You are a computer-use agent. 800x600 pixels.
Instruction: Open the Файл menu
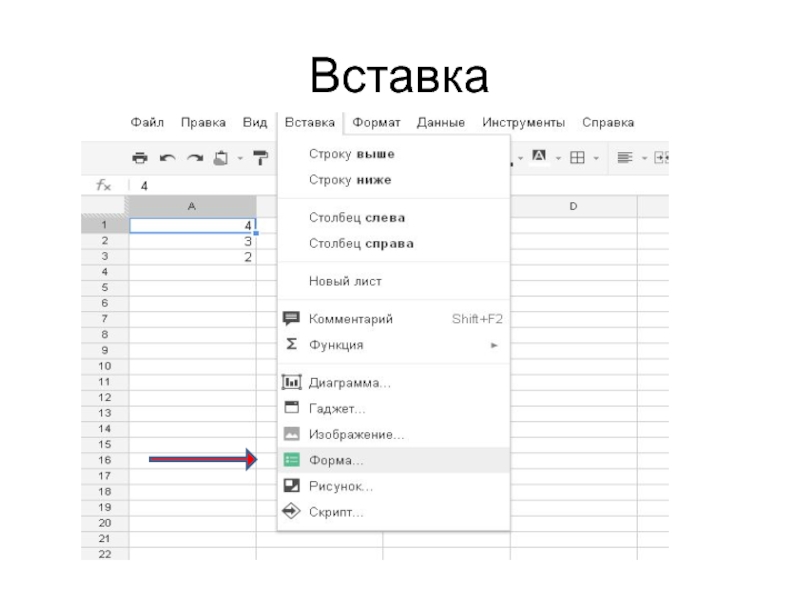pyautogui.click(x=147, y=122)
